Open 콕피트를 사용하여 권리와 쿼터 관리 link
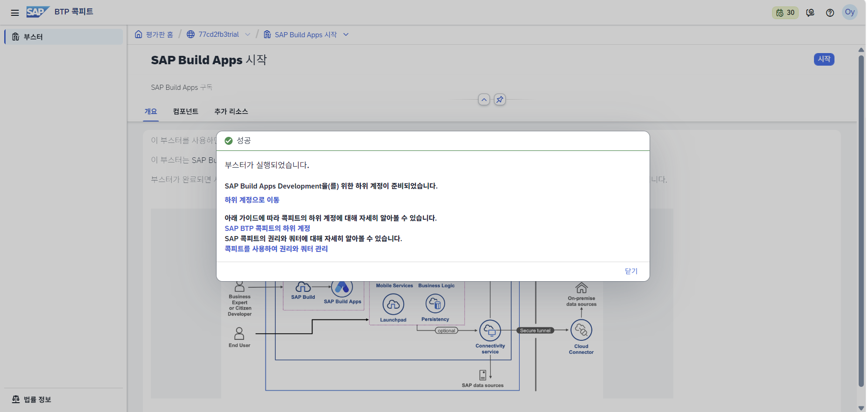This screenshot has width=868, height=412. point(276,249)
